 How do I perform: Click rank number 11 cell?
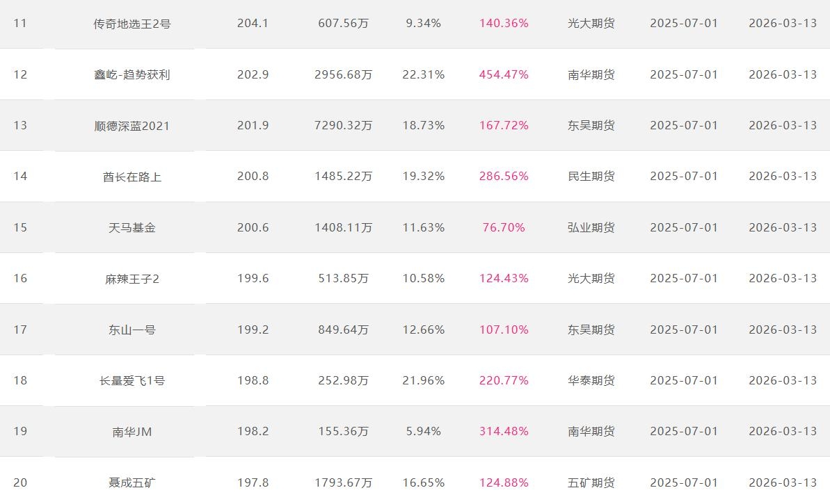click(20, 24)
